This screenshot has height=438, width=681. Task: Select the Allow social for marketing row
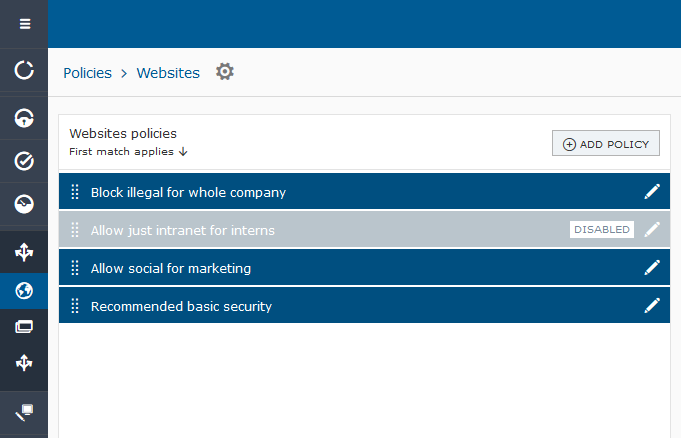click(x=300, y=268)
